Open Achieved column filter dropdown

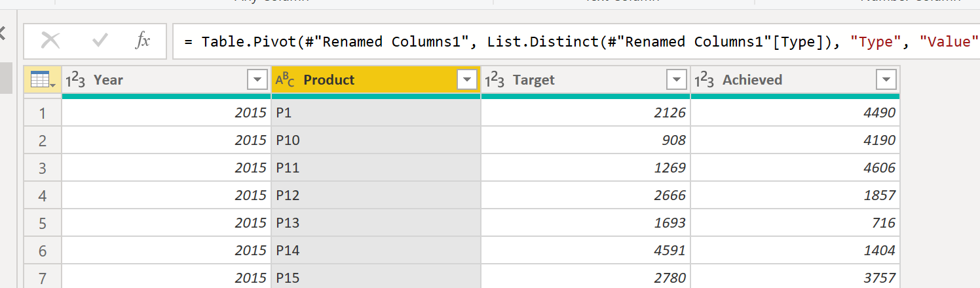886,80
